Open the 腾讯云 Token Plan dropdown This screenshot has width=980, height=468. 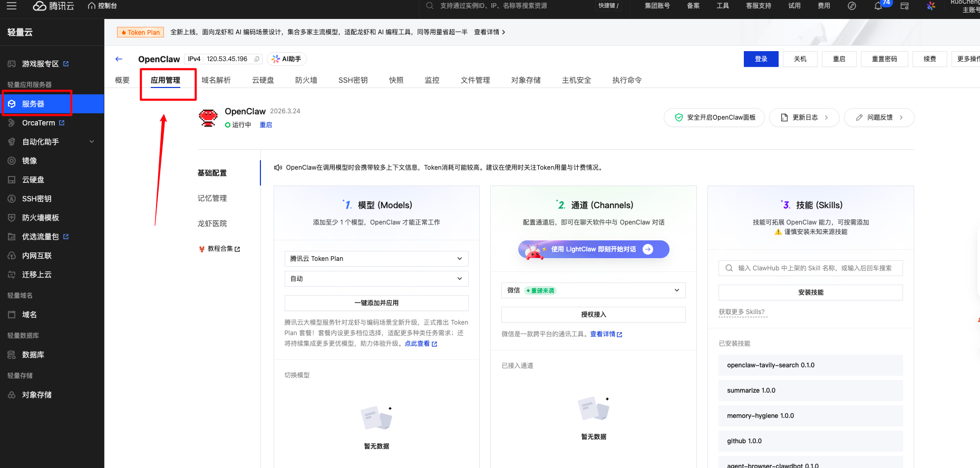376,259
